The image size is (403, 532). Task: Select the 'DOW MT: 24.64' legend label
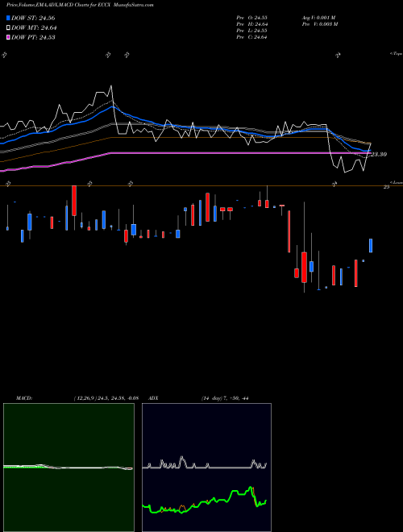coord(34,28)
